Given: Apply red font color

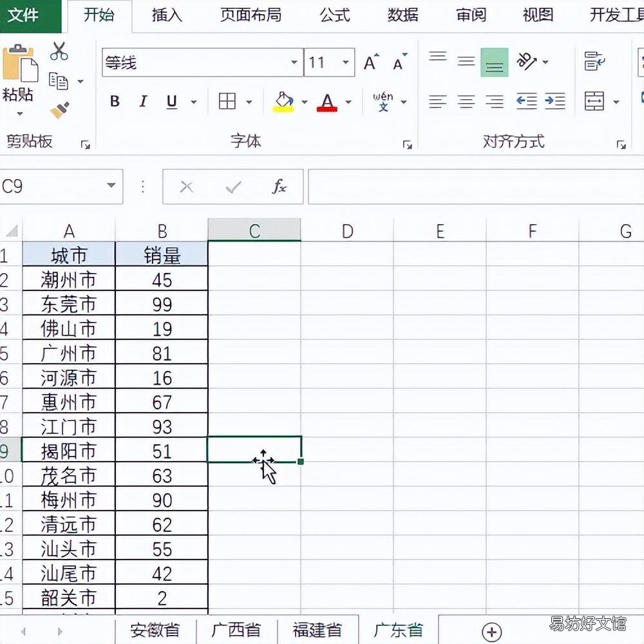Looking at the screenshot, I should click(327, 102).
